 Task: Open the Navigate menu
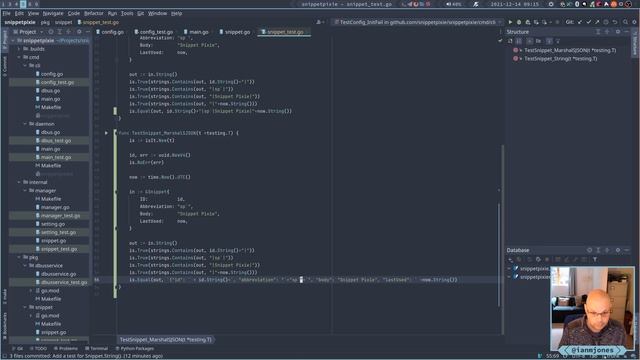click(x=53, y=13)
